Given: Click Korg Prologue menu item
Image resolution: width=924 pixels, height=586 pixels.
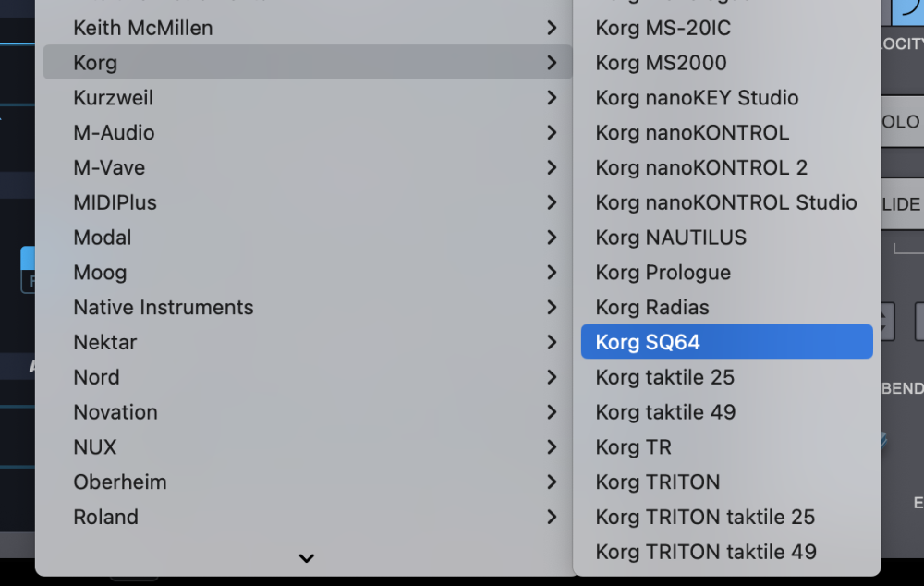Looking at the screenshot, I should point(663,273).
